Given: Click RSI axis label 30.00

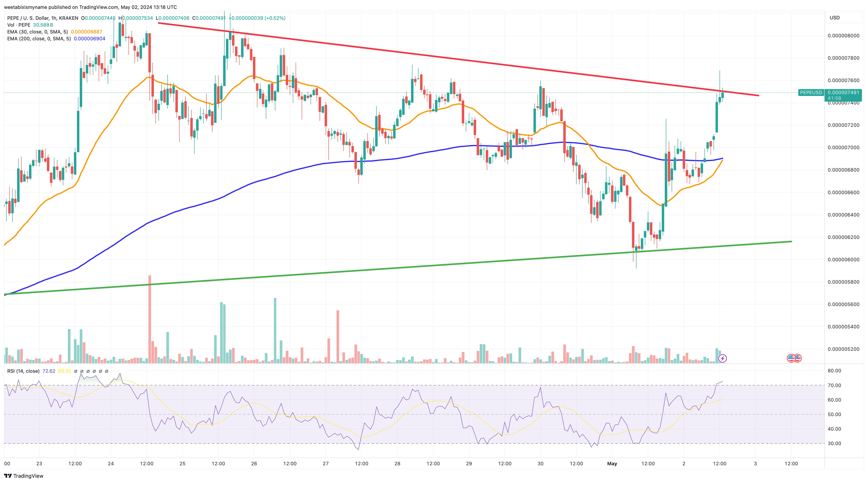Looking at the screenshot, I should click(834, 443).
